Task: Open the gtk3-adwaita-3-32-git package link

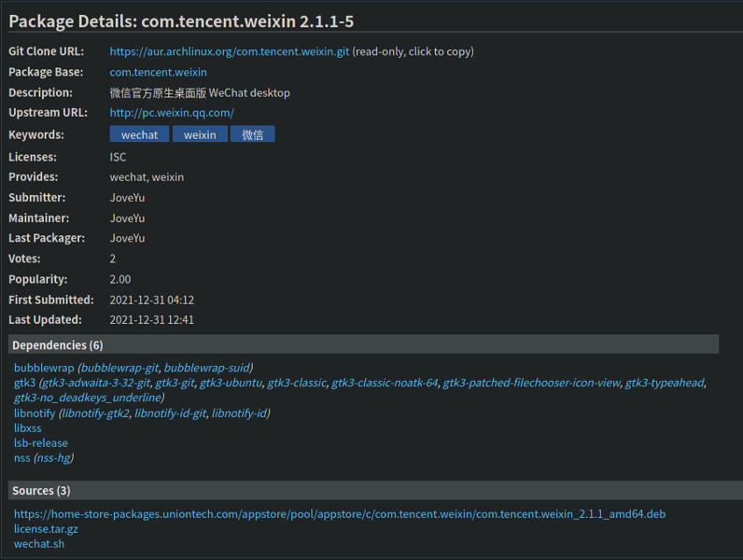Action: [96, 383]
